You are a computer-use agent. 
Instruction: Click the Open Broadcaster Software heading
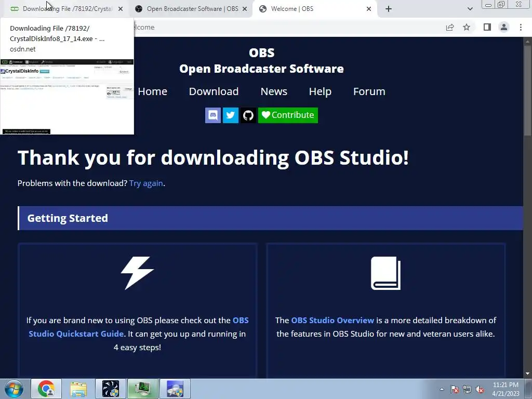(x=262, y=69)
